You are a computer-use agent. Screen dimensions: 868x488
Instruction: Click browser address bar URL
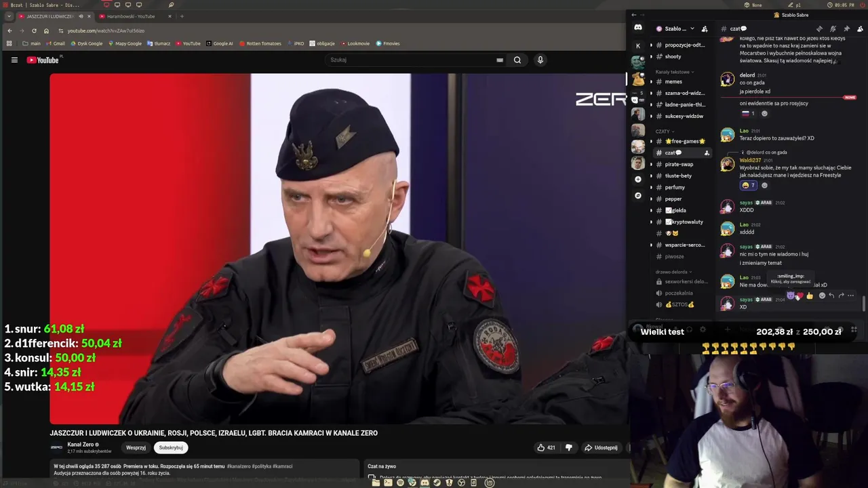(x=106, y=30)
